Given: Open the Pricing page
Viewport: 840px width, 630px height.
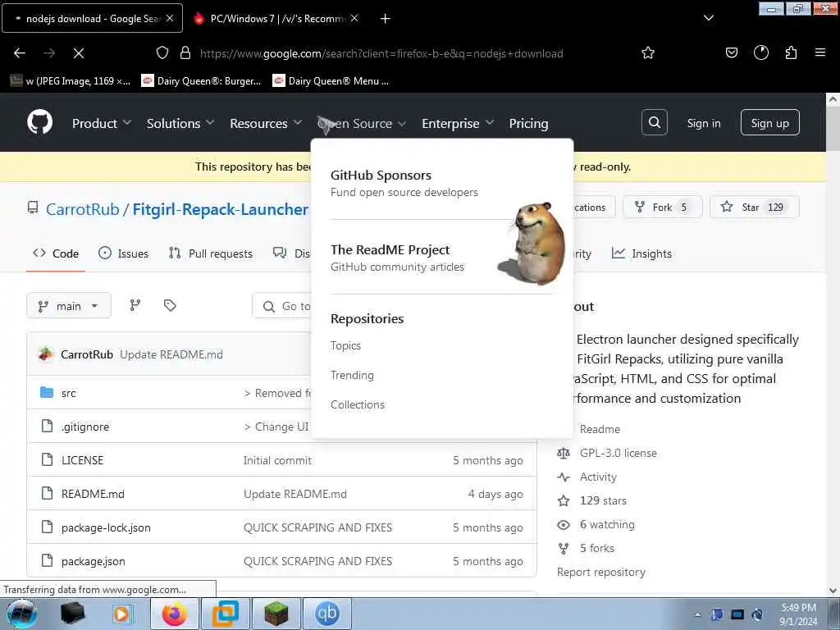Looking at the screenshot, I should (528, 123).
